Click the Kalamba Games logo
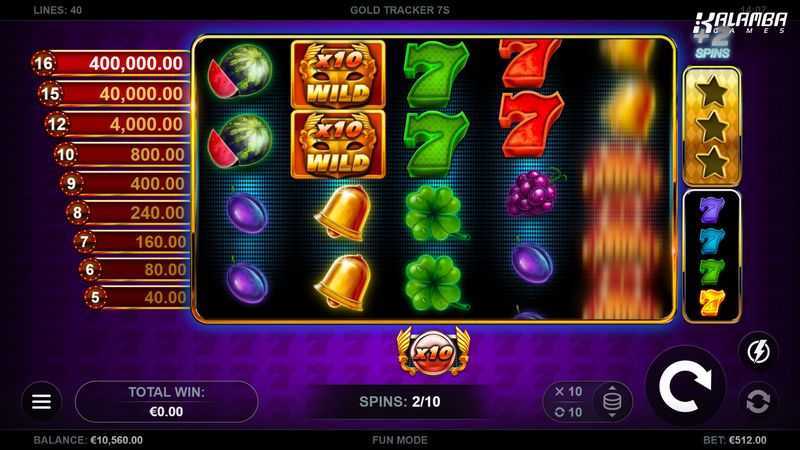Screen dimensions: 800x450 click(740, 23)
